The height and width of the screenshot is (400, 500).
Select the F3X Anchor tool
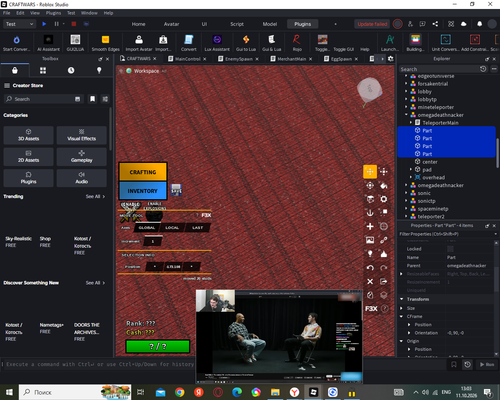point(370,213)
